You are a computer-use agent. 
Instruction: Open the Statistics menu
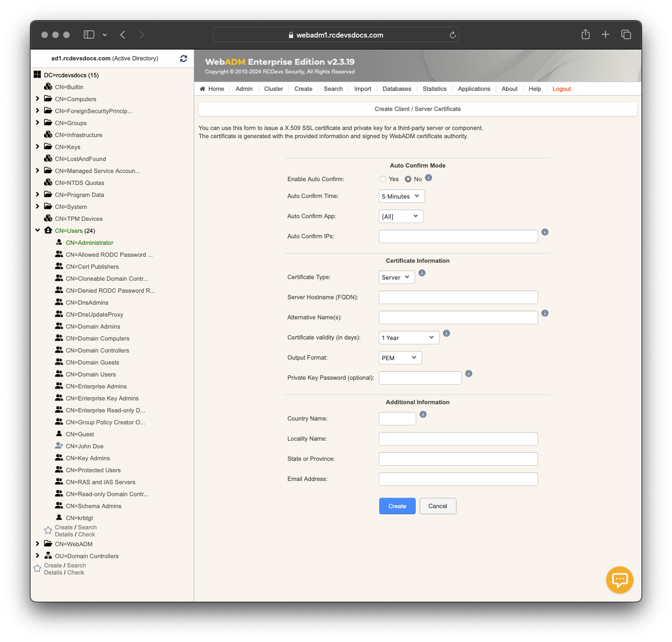coord(434,89)
